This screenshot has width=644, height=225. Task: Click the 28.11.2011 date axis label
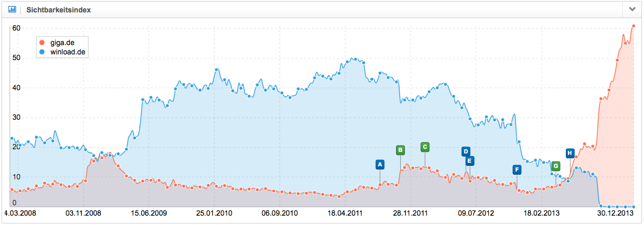[410, 213]
